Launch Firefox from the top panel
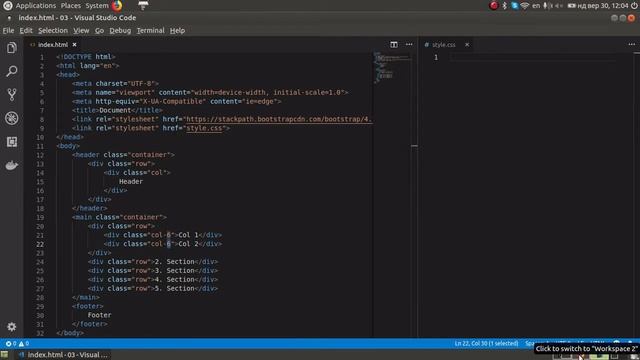Image resolution: width=640 pixels, height=360 pixels. 117,5
